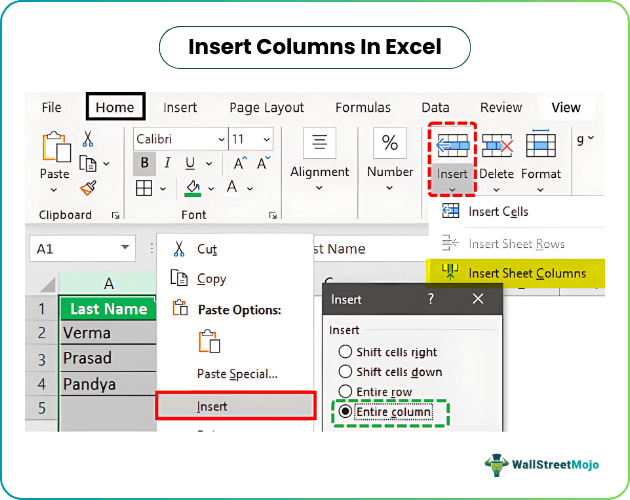Switch to the Review tab
This screenshot has width=630, height=500.
[501, 107]
